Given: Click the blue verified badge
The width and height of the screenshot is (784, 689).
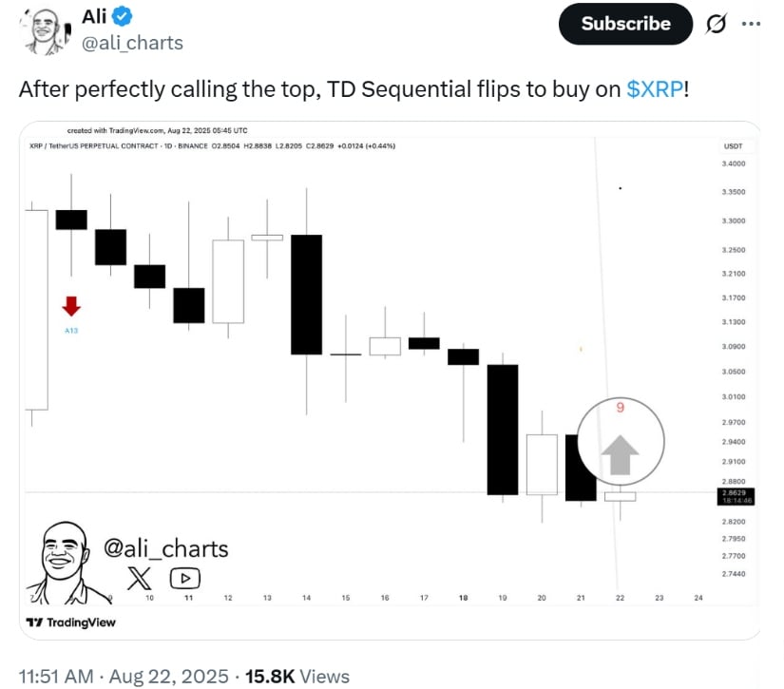Looking at the screenshot, I should 122,16.
